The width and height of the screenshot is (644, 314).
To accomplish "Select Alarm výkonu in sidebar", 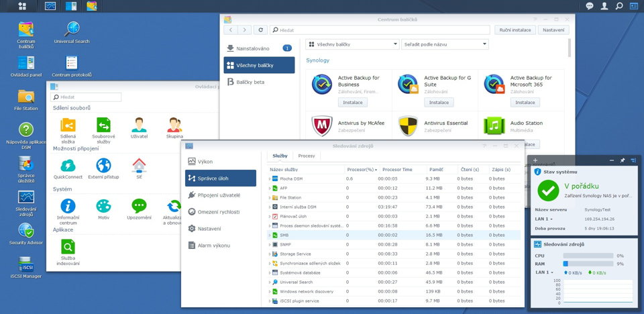I will pyautogui.click(x=221, y=246).
